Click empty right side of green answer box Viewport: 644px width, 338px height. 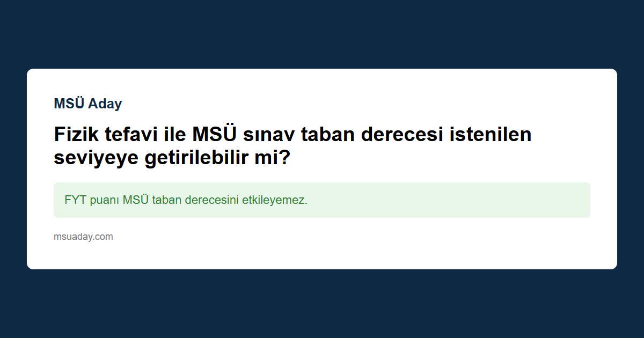click(x=483, y=200)
